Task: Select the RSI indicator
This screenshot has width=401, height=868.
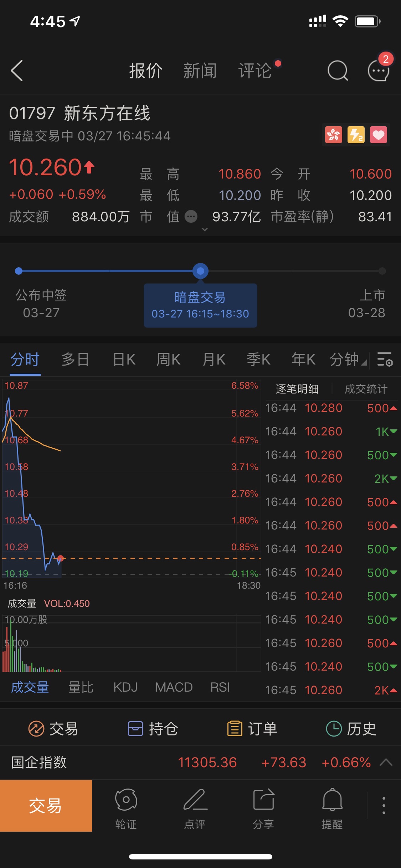Action: pos(220,687)
